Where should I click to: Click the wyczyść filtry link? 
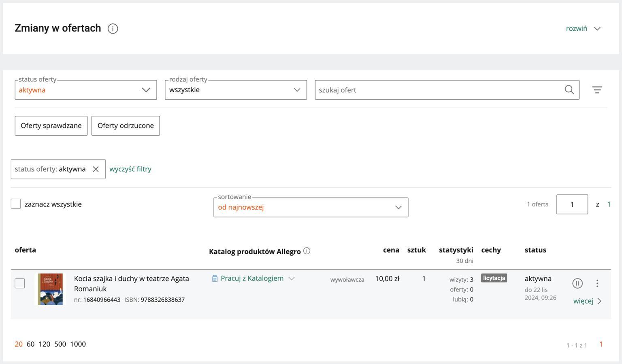(x=130, y=169)
